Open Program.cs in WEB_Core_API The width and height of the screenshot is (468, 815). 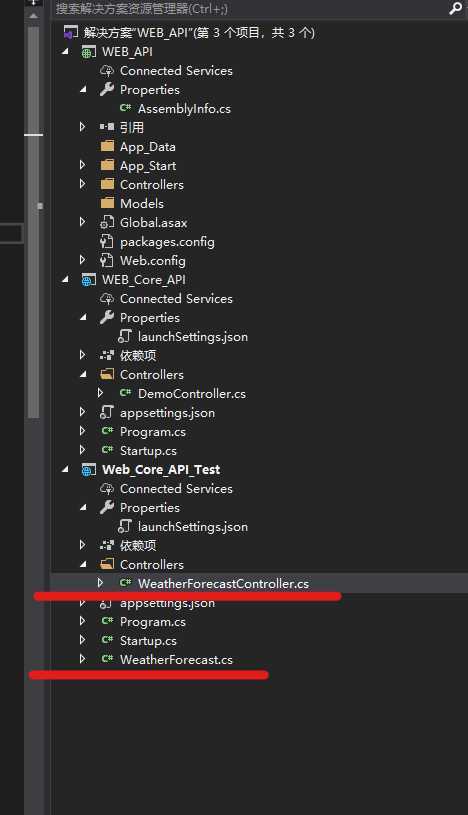click(153, 432)
